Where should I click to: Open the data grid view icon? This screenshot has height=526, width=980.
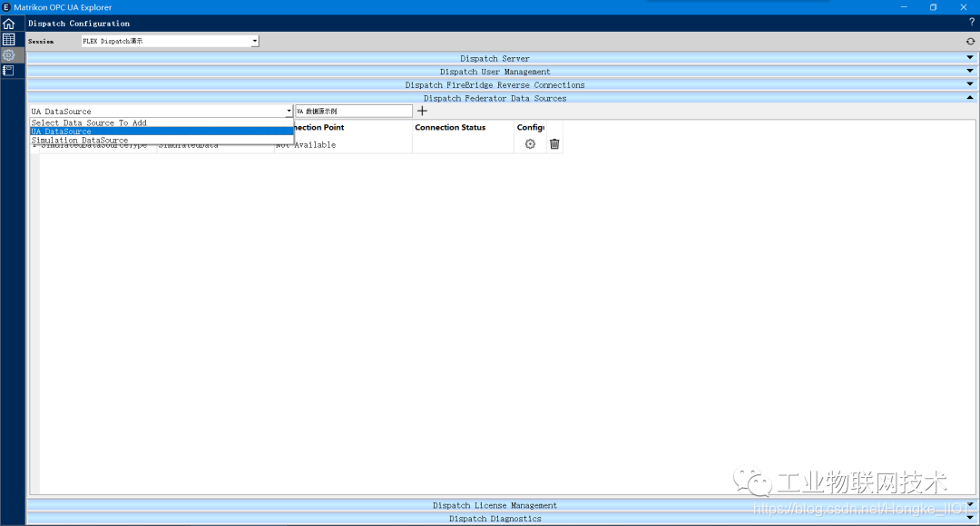tap(9, 39)
